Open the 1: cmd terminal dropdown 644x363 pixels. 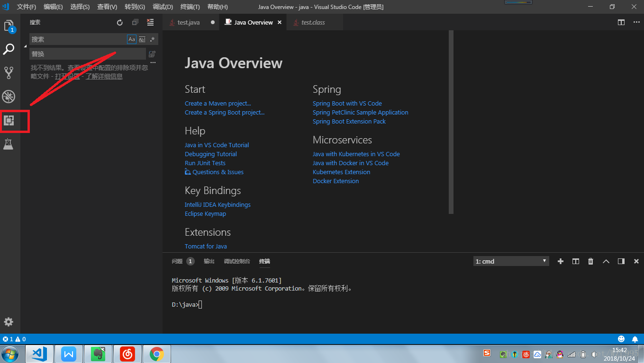511,261
